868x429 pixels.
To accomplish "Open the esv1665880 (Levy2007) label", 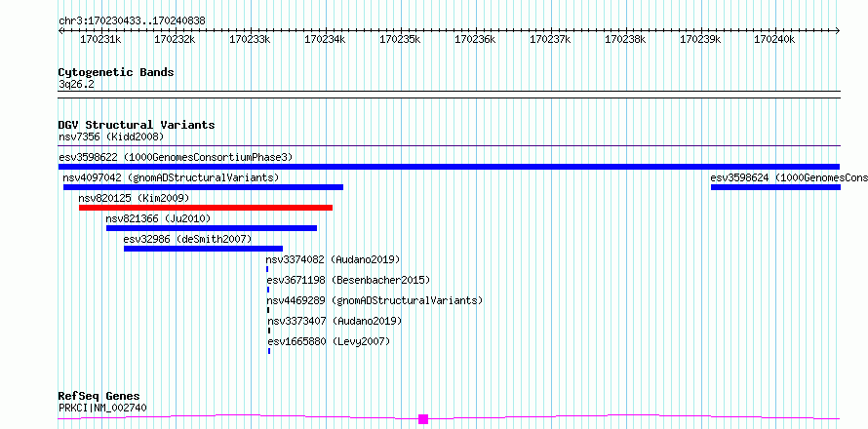I will [329, 341].
